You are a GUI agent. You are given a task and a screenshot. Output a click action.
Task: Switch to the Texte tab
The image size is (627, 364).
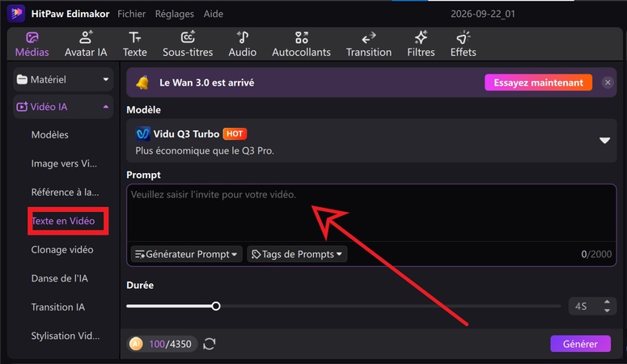tap(135, 44)
